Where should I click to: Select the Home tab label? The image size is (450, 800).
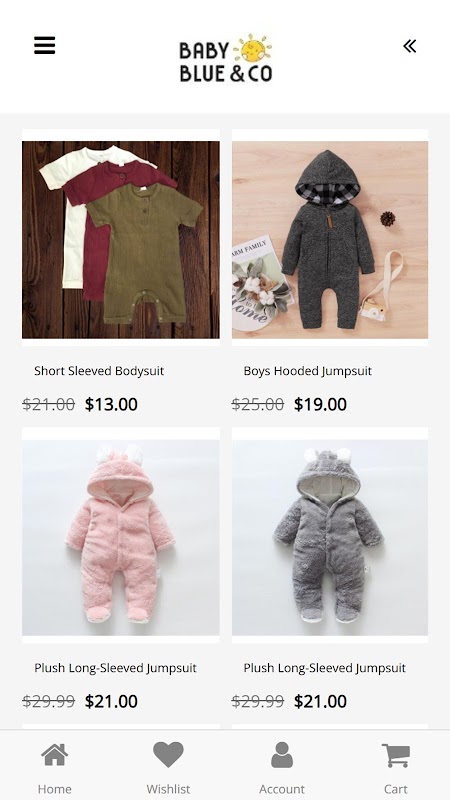pyautogui.click(x=55, y=789)
